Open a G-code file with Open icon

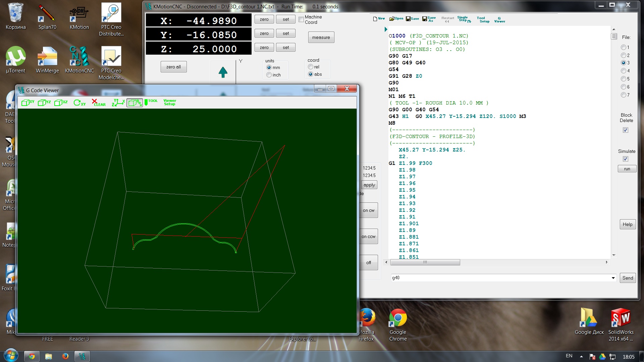point(396,19)
